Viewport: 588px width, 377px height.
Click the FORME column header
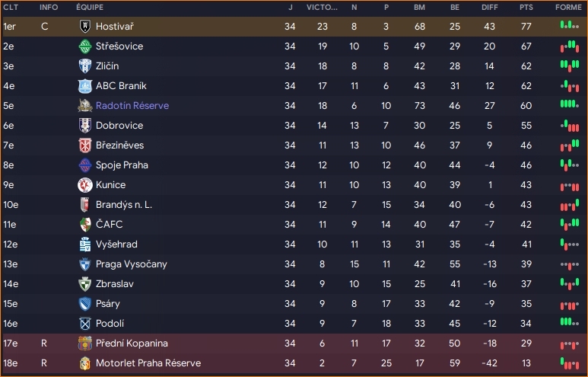point(567,7)
